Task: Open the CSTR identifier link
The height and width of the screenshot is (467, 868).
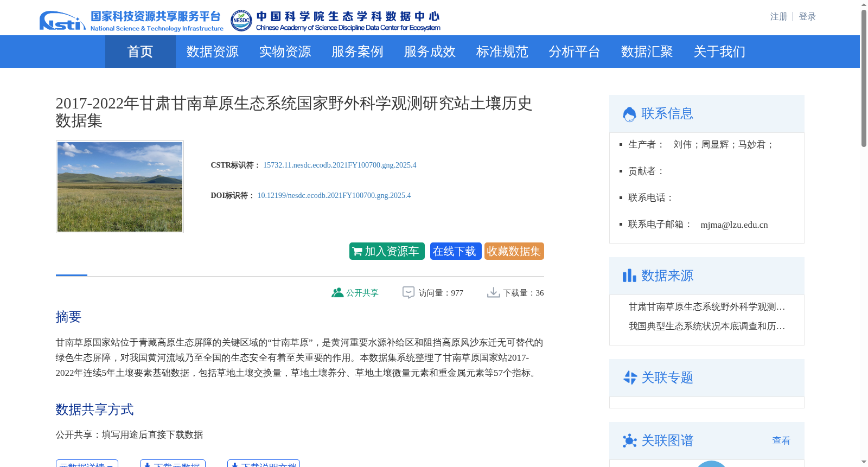Action: click(x=340, y=165)
